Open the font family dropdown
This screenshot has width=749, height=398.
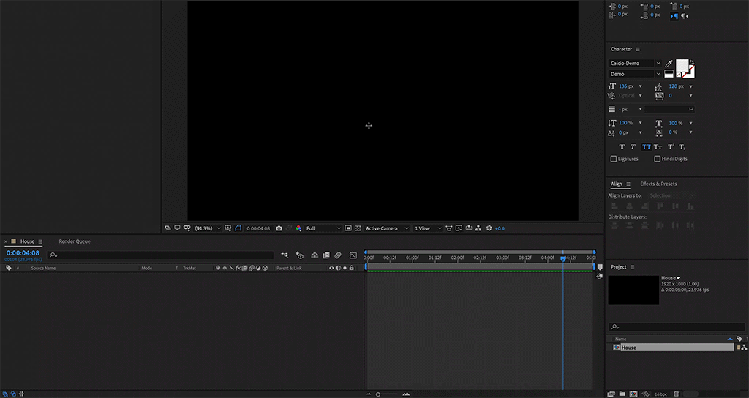[658, 63]
